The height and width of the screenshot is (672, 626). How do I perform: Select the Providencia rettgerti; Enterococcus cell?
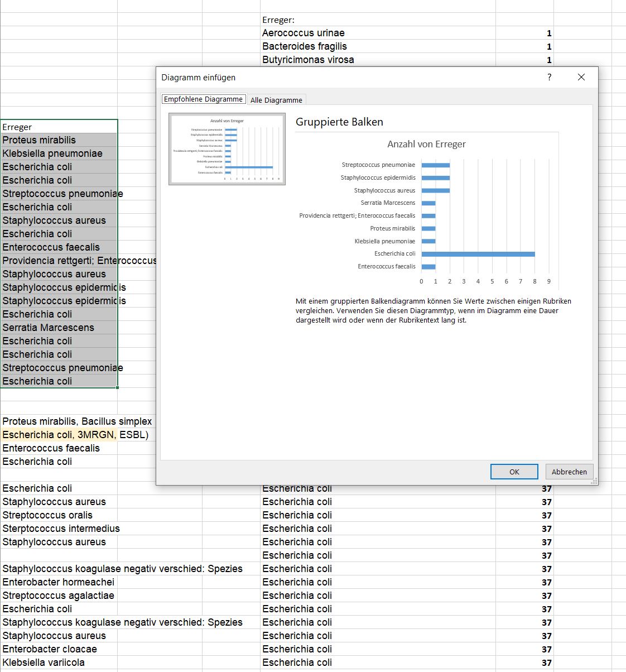coord(59,261)
